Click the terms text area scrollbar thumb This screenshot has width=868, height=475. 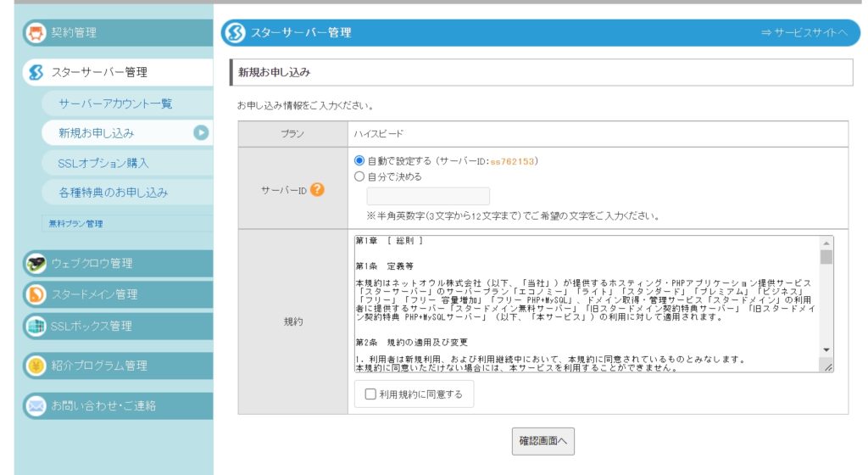pos(826,257)
